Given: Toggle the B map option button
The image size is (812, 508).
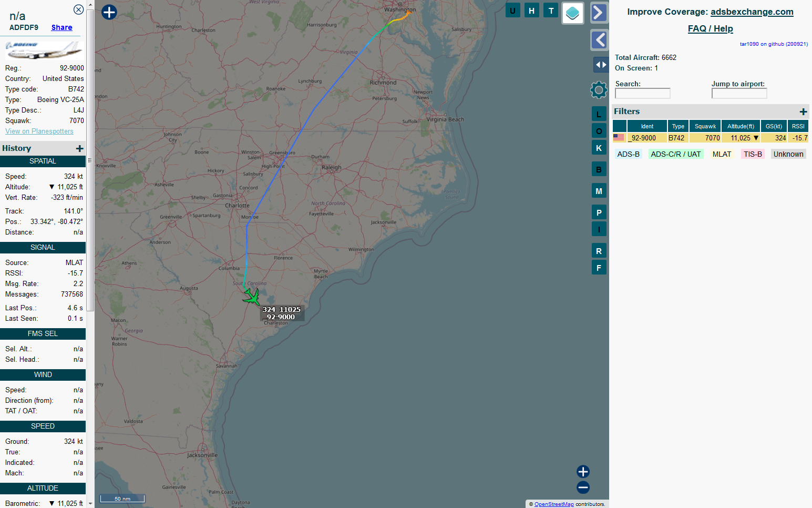Looking at the screenshot, I should [599, 169].
